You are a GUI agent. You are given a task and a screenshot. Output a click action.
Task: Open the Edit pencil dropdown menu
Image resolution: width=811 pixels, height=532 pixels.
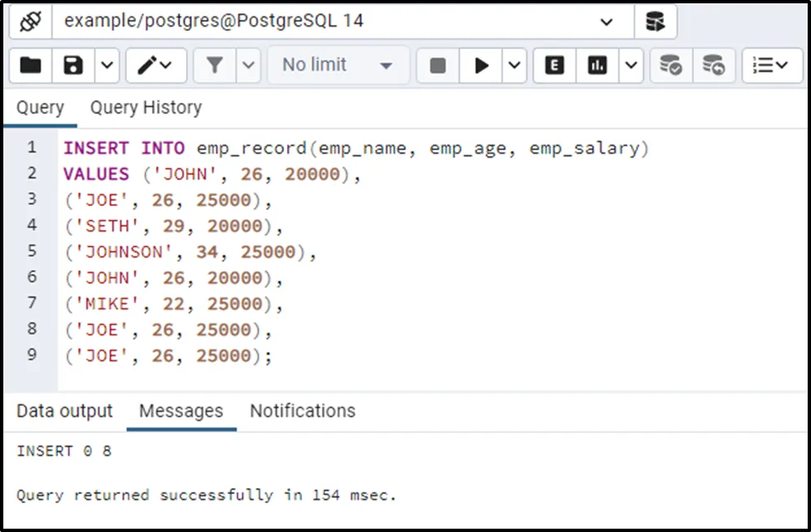coord(155,66)
